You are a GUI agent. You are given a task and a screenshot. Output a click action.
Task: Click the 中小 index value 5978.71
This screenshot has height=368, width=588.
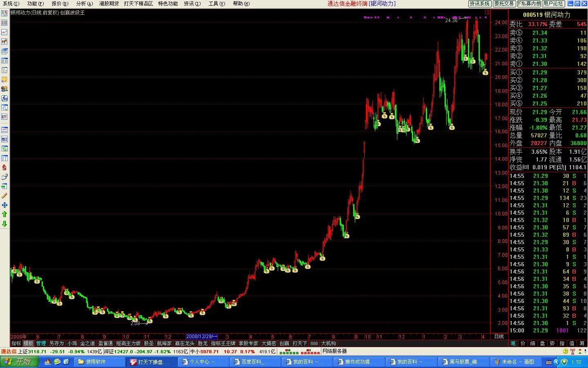(x=209, y=351)
